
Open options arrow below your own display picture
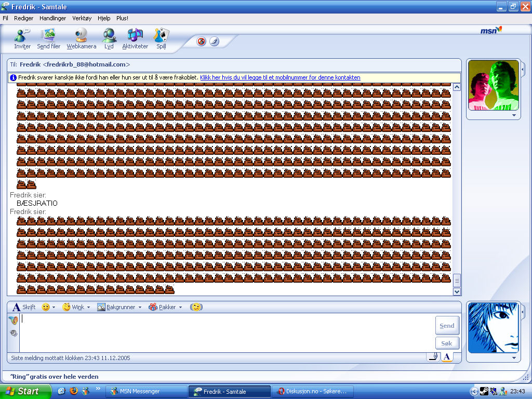[x=514, y=358]
